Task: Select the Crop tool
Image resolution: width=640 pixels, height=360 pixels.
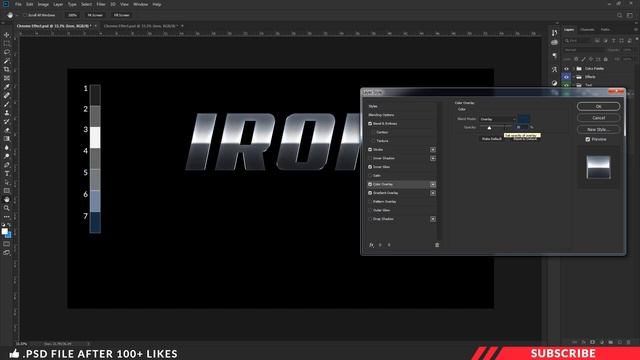Action: coord(7,69)
